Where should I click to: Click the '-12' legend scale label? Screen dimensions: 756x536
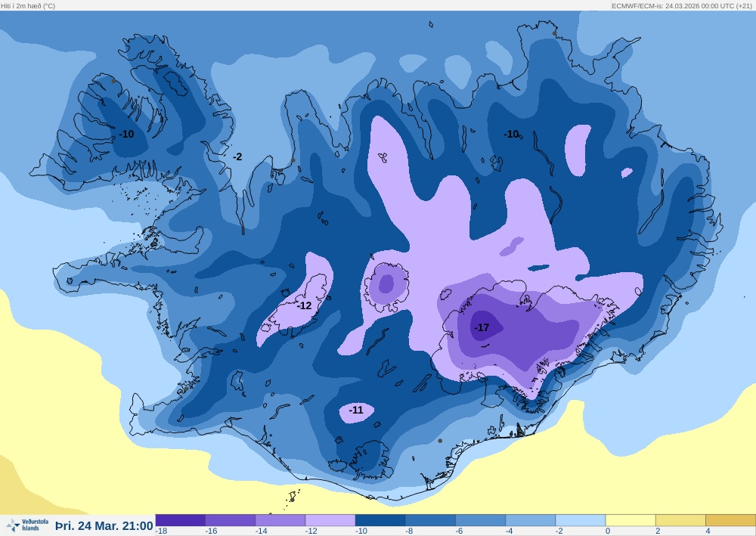311,531
